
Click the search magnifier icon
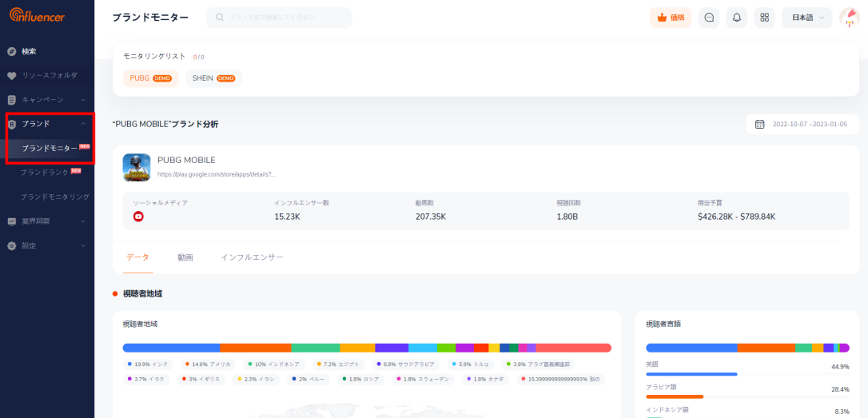pyautogui.click(x=220, y=17)
